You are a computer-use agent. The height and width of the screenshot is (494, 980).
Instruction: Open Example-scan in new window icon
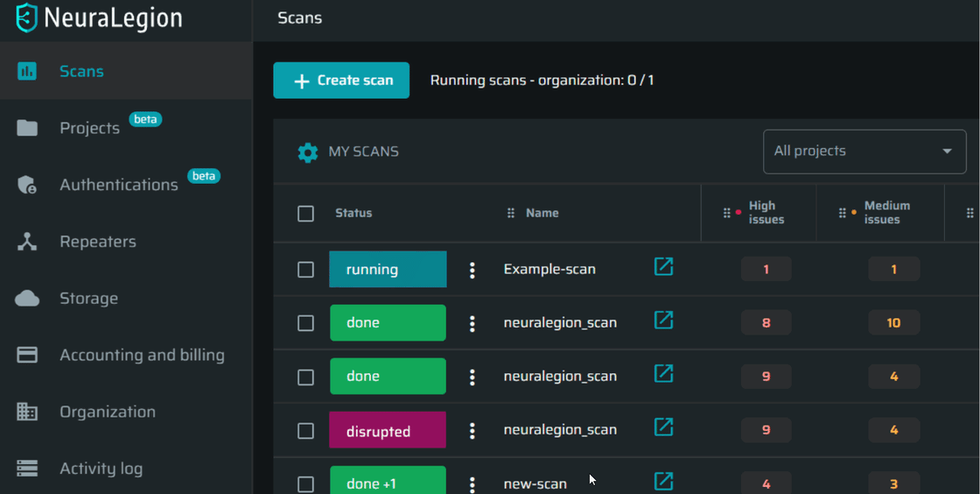point(663,267)
